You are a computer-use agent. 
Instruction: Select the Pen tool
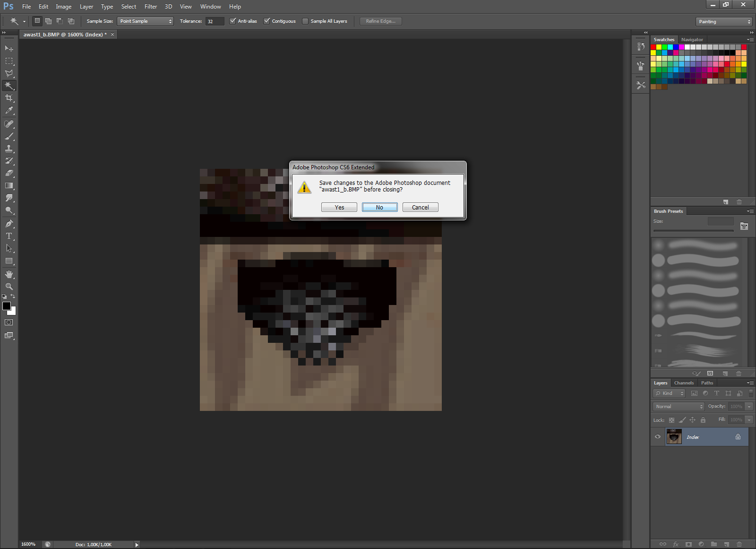coord(9,224)
